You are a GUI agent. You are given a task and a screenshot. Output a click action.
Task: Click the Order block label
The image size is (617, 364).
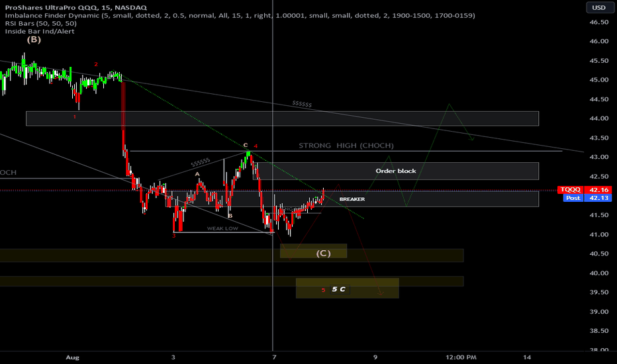point(395,171)
